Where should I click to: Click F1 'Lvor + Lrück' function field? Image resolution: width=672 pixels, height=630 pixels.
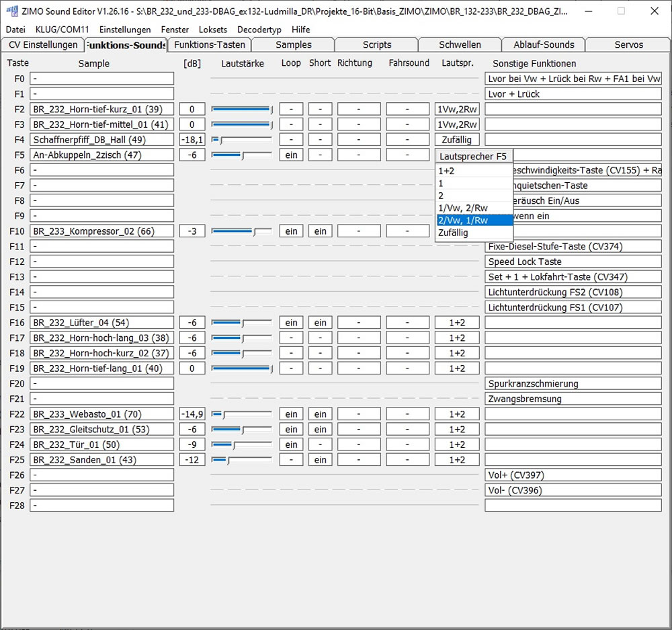tap(573, 93)
